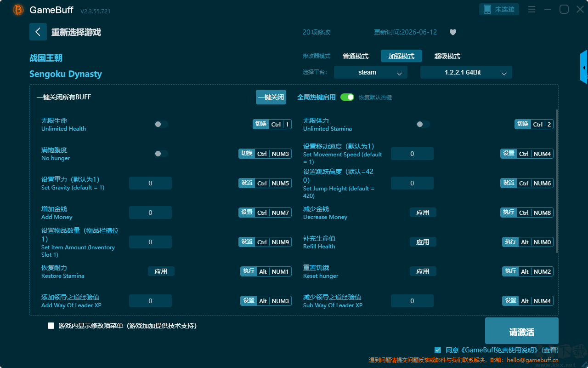This screenshot has height=368, width=588.
Task: Open the hamburger menu icon
Action: [531, 9]
